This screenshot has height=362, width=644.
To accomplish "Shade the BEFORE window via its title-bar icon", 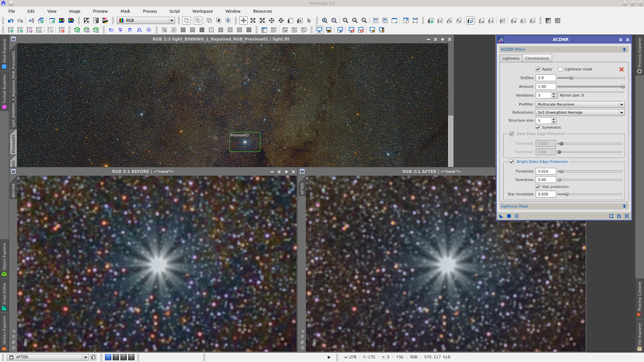I will (x=279, y=172).
